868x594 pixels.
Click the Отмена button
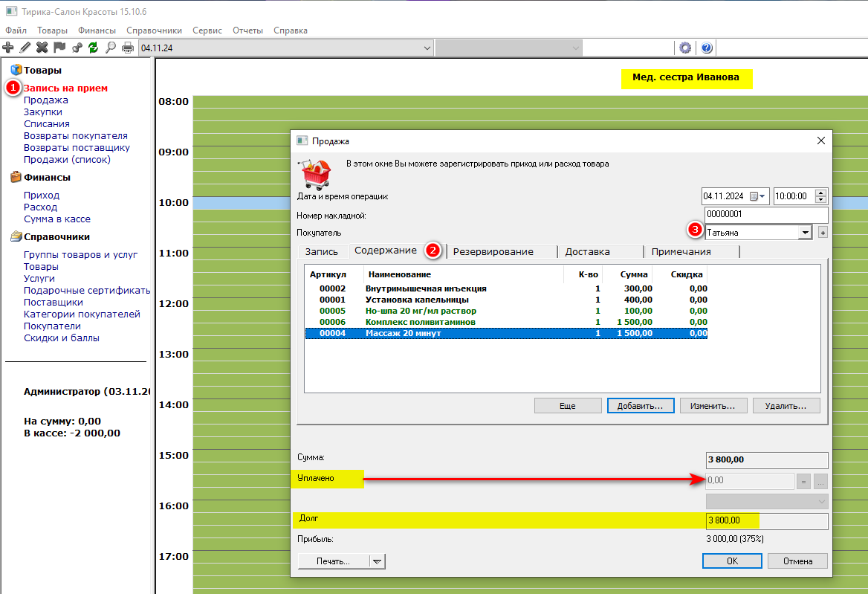[797, 561]
